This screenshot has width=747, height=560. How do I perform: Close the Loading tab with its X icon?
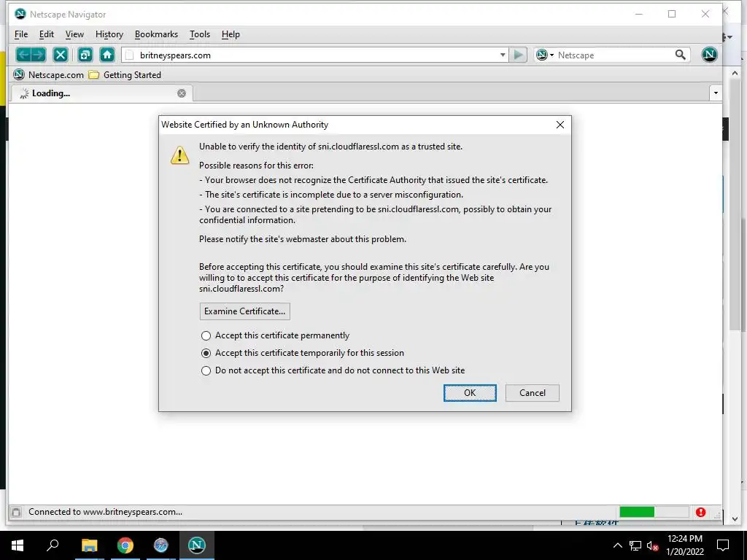point(182,93)
